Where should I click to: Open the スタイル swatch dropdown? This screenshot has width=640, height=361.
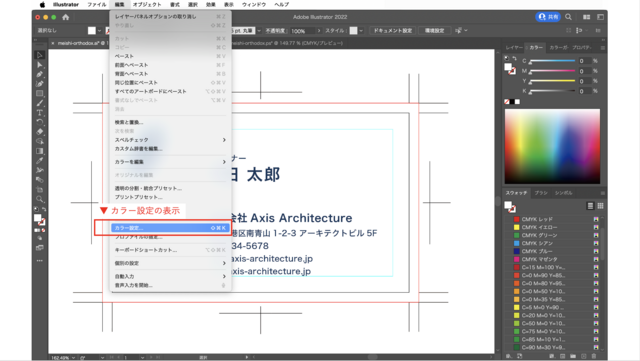[361, 31]
